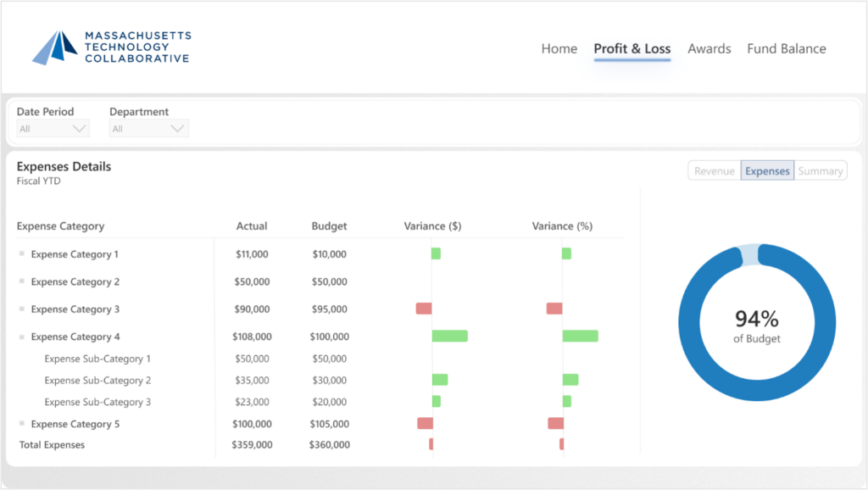Click Category 3 red Variance ($) bar

click(424, 309)
